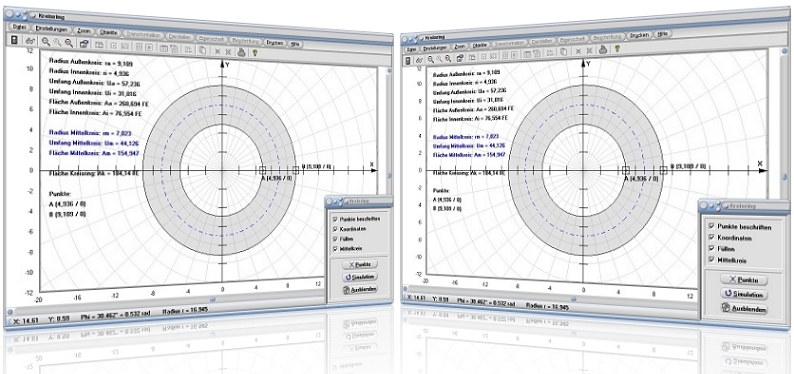Click first gray X delete icon, right window
Screen dimensions: 794x374
coord(578,51)
